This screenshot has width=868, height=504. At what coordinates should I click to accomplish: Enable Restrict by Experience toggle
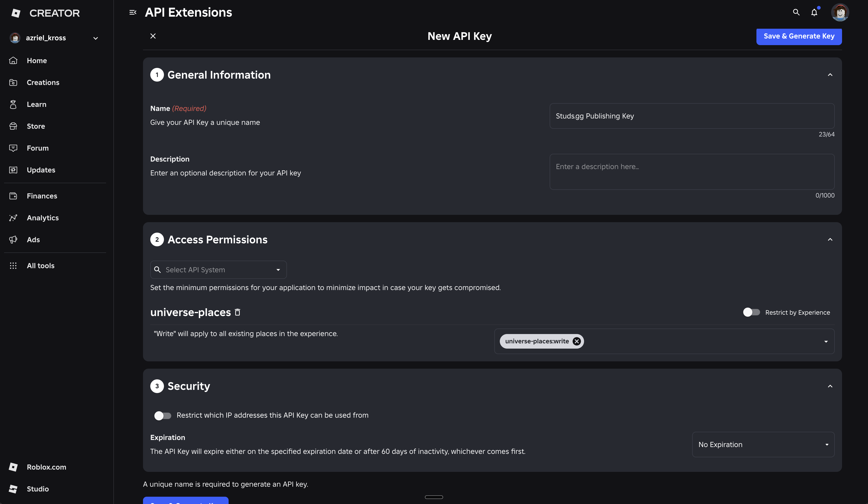coord(751,312)
